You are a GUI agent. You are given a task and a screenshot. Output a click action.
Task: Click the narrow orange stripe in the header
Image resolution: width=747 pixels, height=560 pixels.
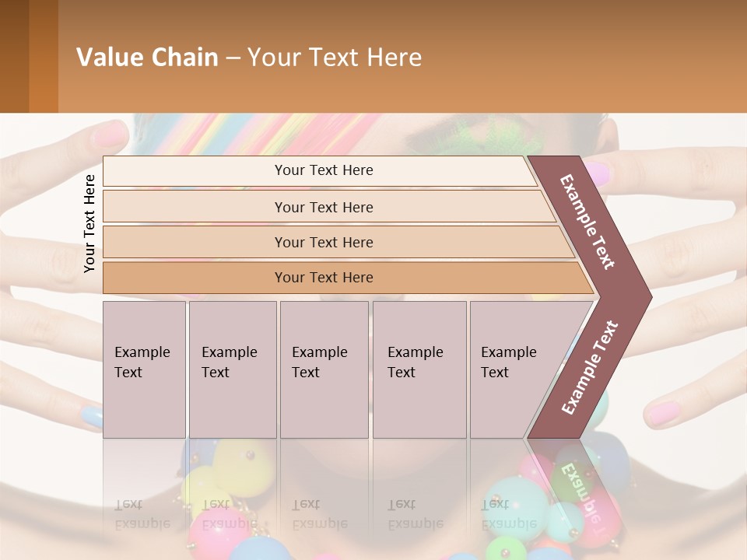(44, 56)
